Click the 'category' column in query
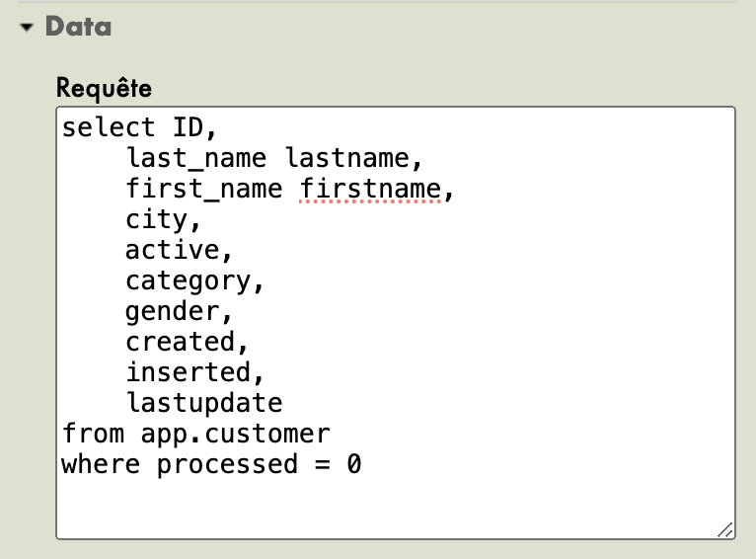 [188, 280]
